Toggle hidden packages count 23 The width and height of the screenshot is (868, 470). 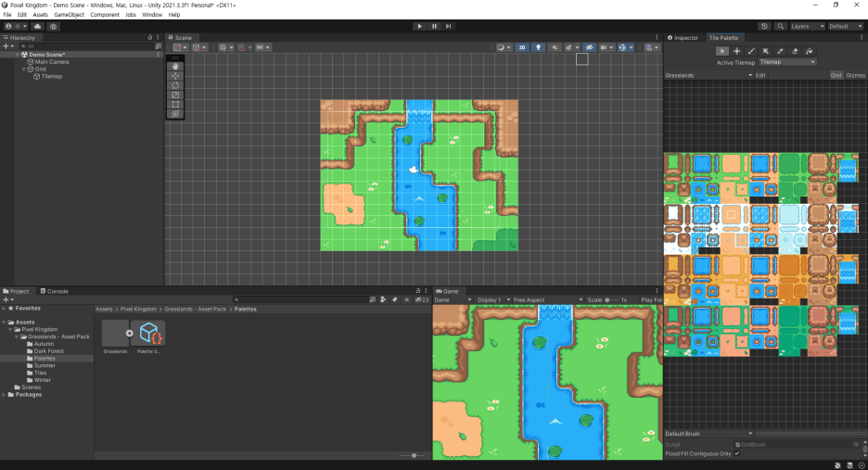point(422,299)
